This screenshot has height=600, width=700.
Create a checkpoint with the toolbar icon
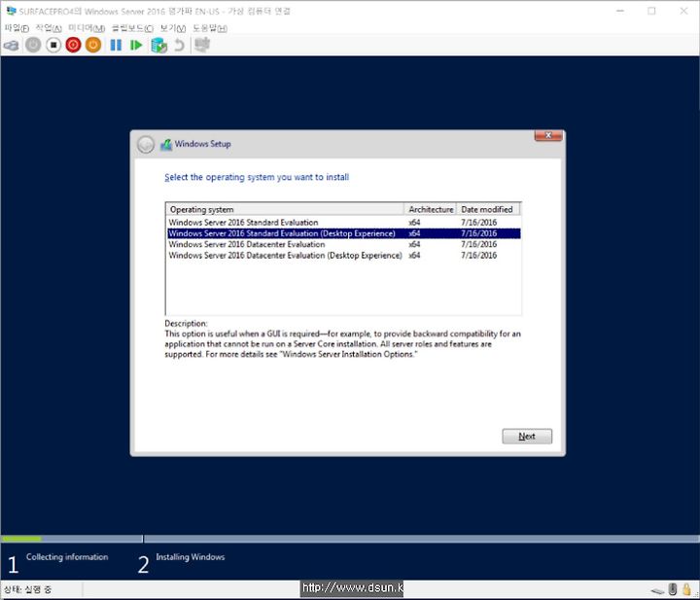coord(158,45)
